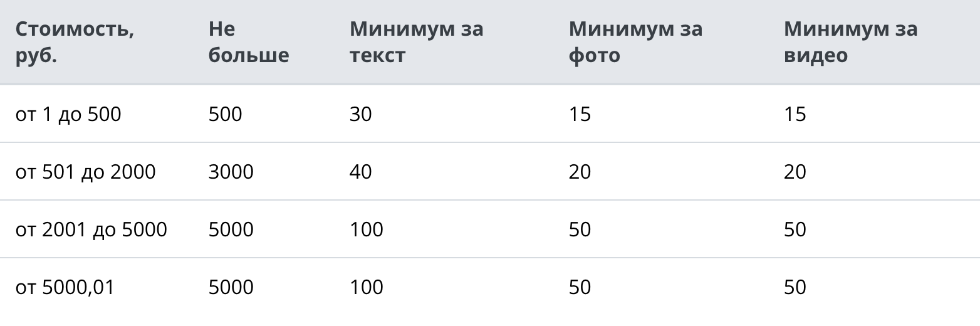This screenshot has height=326, width=980.
Task: Select photo minimum for "от 1 до 500"
Action: (580, 114)
